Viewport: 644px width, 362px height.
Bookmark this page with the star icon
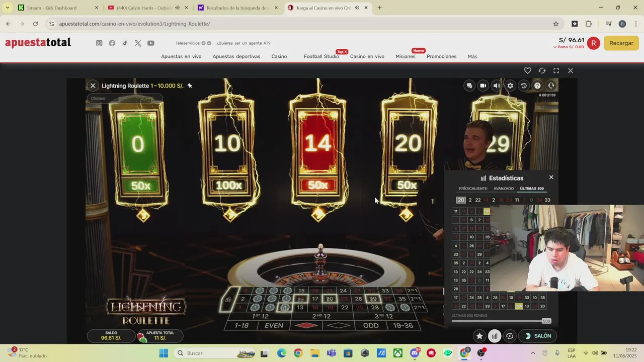click(x=556, y=24)
